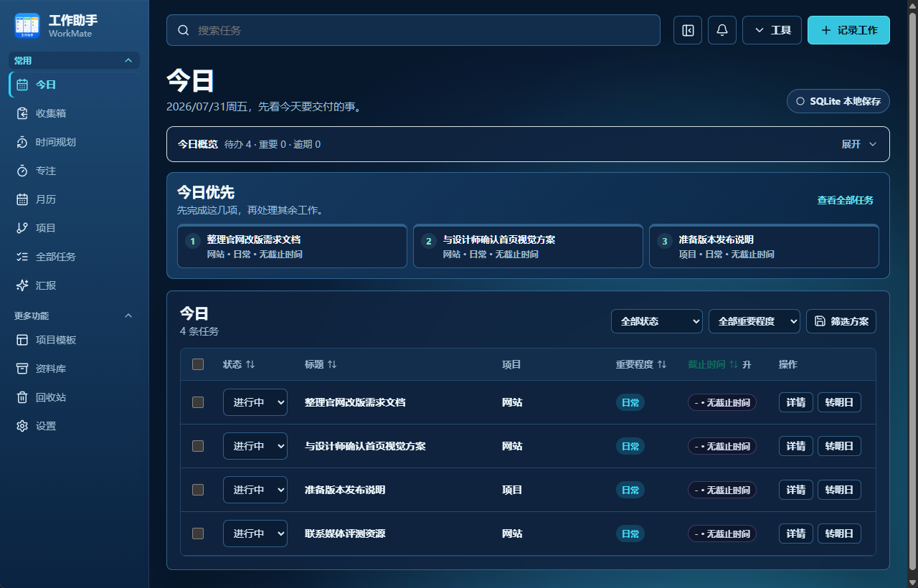Viewport: 918px width, 588px height.
Task: Click the SQLite 本地保存 button
Action: pyautogui.click(x=838, y=101)
